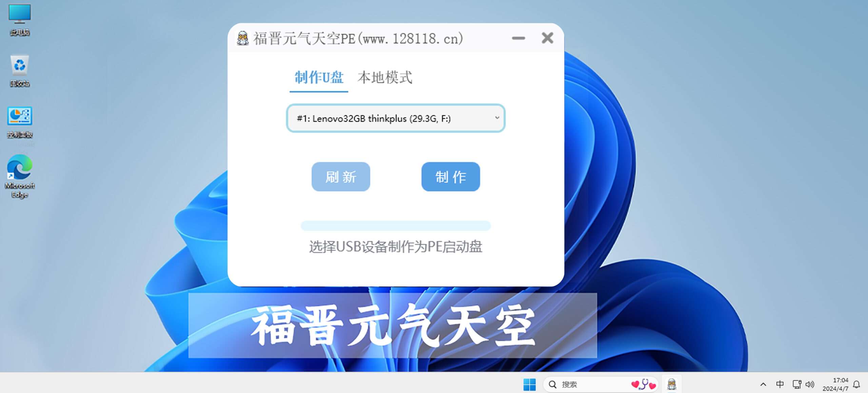This screenshot has width=868, height=393.
Task: Open the USB device selection dropdown
Action: (395, 118)
